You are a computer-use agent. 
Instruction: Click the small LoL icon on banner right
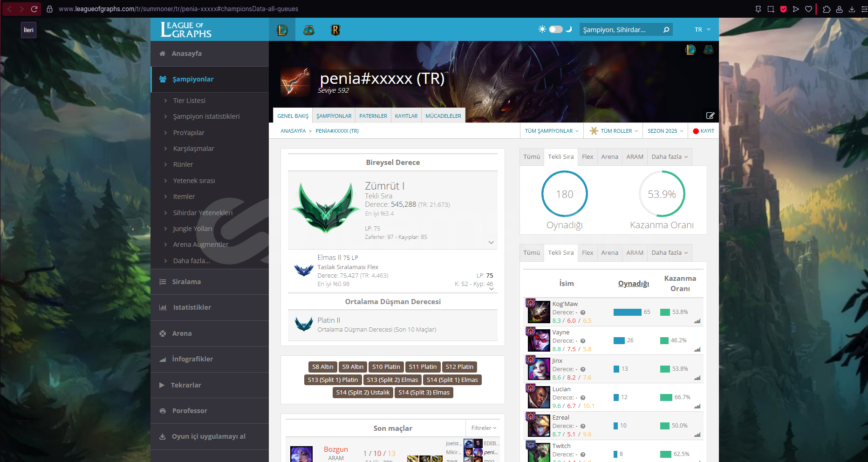(690, 49)
